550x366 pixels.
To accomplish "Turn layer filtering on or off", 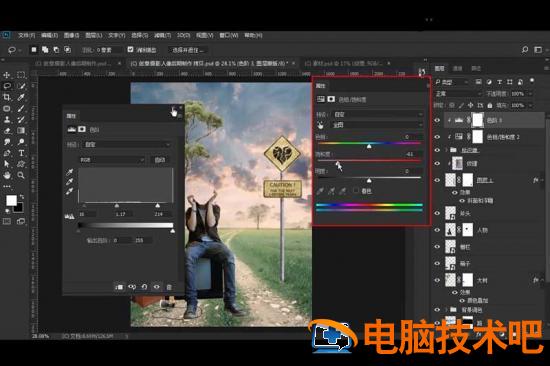I will [532, 81].
